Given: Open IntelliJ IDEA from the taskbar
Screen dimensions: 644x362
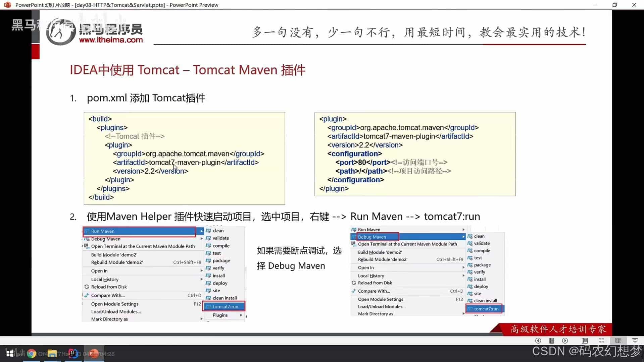Looking at the screenshot, I should [73, 354].
